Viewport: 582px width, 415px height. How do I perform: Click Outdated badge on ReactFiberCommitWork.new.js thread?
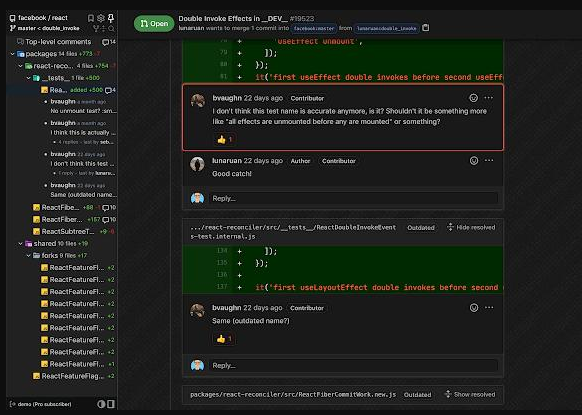pos(418,395)
